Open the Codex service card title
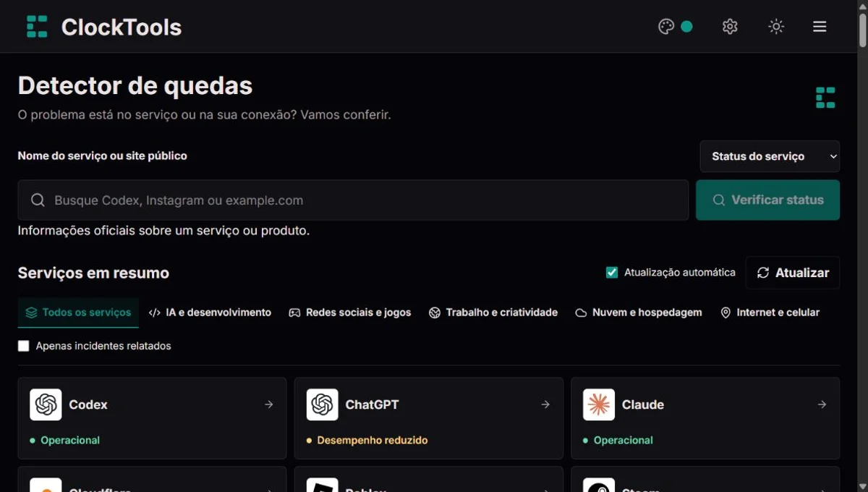This screenshot has height=492, width=868. point(88,404)
